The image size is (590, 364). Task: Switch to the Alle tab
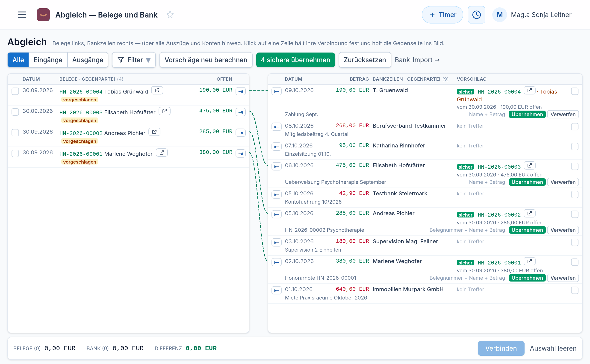pyautogui.click(x=18, y=60)
